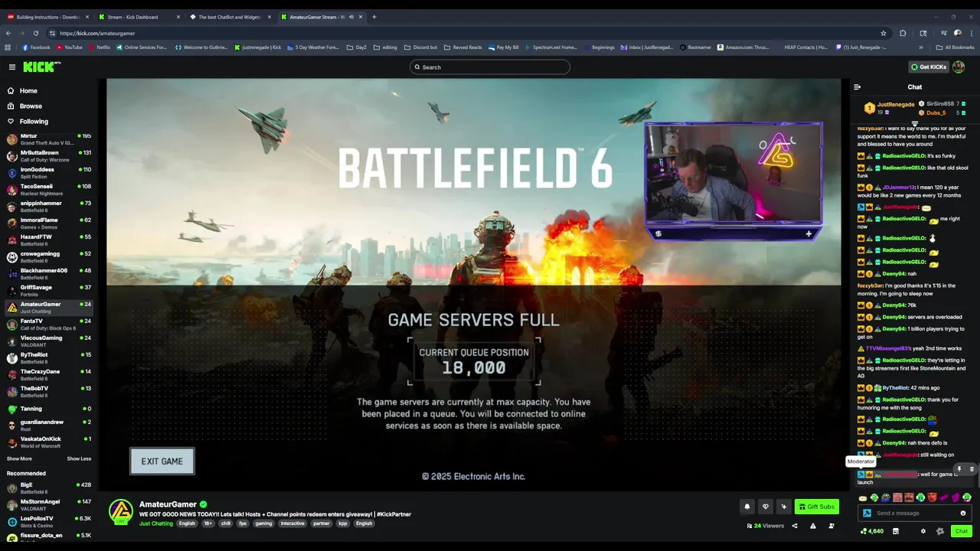980x551 pixels.
Task: Open notifications bell for AmateurGamer
Action: (747, 507)
